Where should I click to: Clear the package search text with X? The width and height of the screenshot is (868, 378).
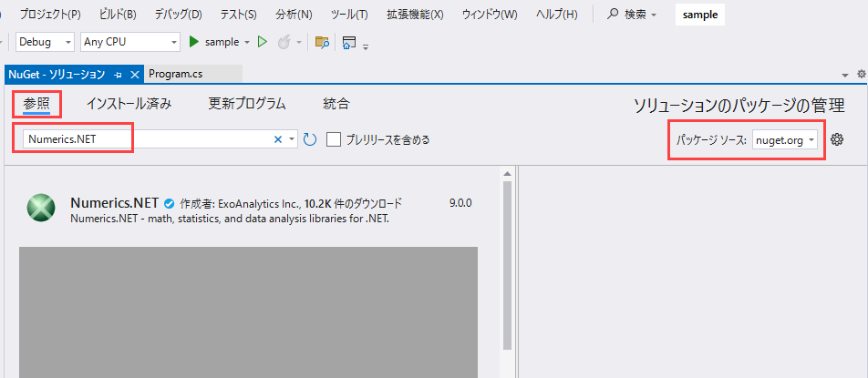[278, 139]
